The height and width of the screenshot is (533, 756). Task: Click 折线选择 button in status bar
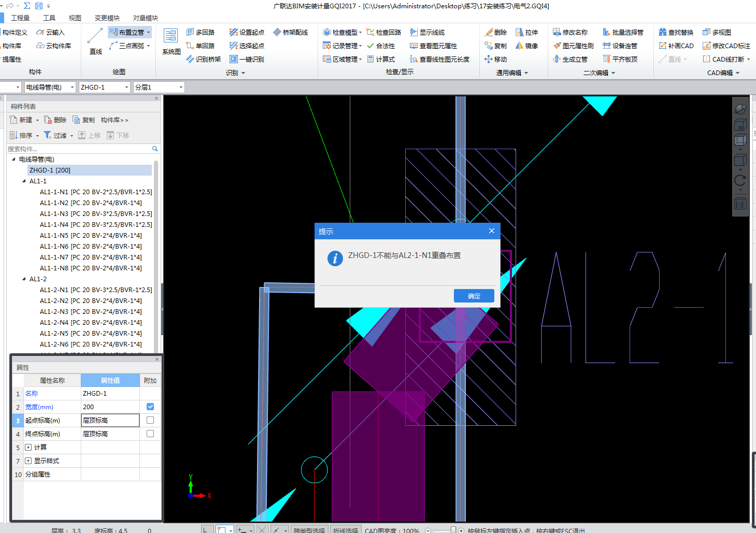[x=346, y=530]
